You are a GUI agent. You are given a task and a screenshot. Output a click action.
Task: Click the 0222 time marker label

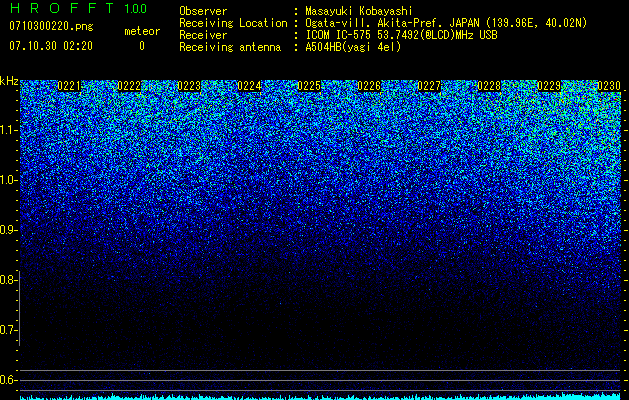coord(129,86)
